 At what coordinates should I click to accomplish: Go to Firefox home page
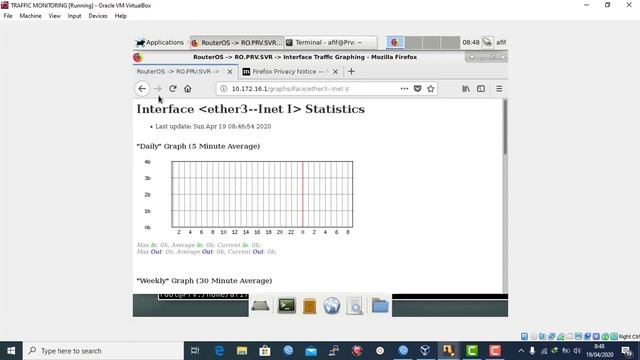click(x=188, y=89)
